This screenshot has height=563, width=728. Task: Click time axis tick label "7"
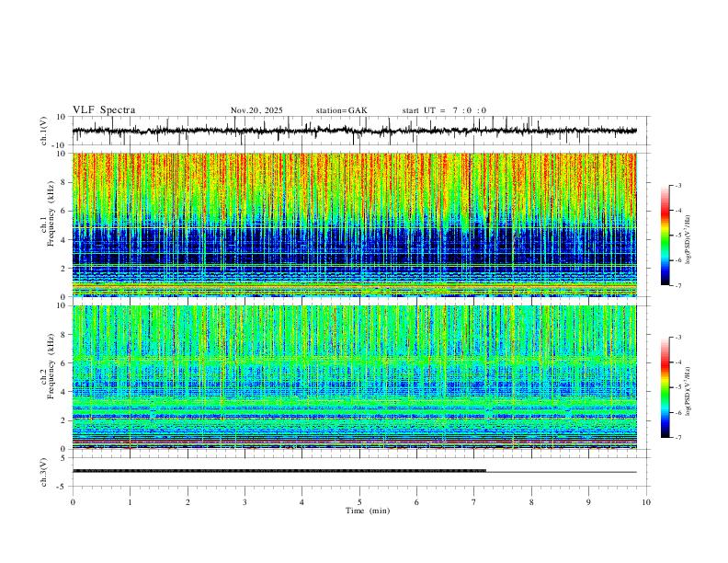coord(474,502)
